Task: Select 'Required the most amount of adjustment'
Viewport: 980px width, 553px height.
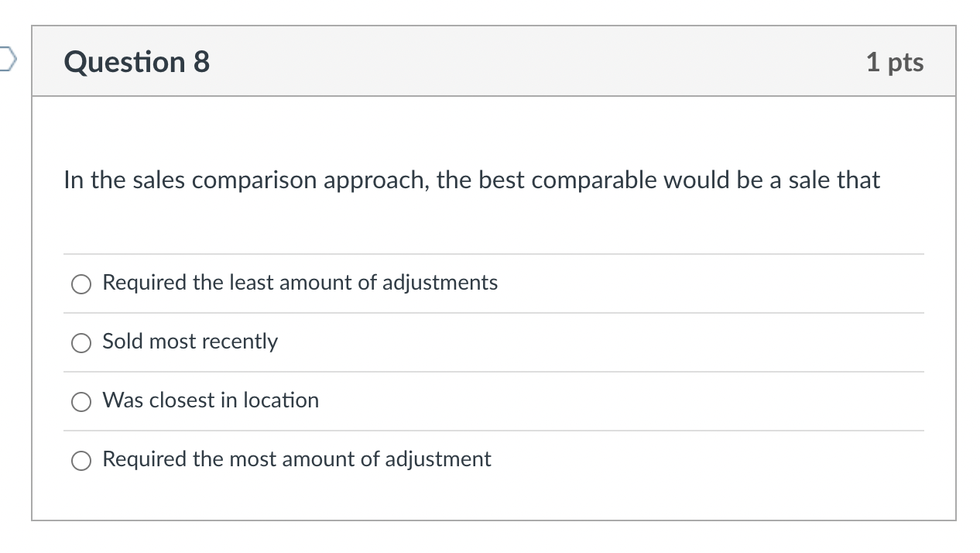Action: coord(81,460)
